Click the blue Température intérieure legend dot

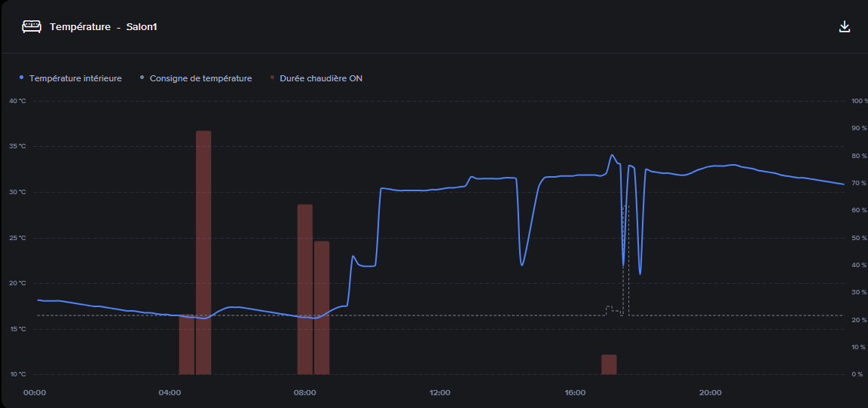pyautogui.click(x=22, y=78)
